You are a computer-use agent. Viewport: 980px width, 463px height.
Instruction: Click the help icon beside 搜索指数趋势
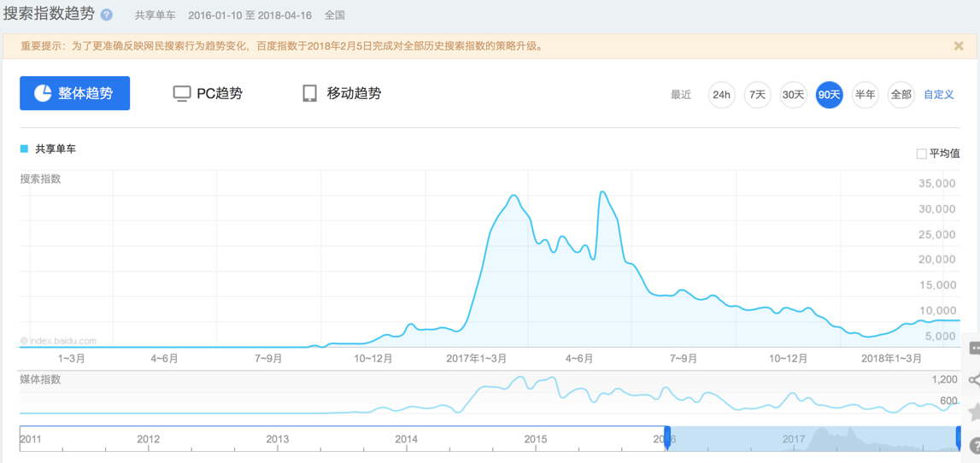[107, 15]
